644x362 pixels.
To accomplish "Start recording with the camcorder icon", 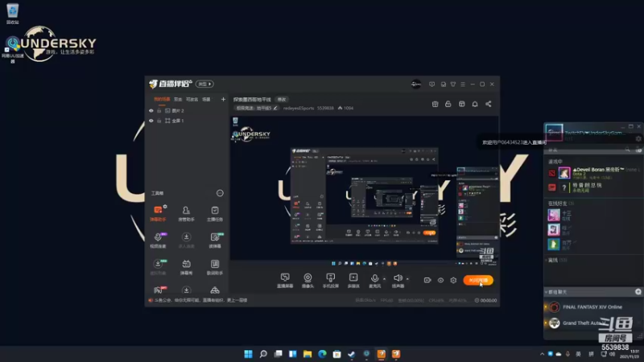I will (427, 280).
